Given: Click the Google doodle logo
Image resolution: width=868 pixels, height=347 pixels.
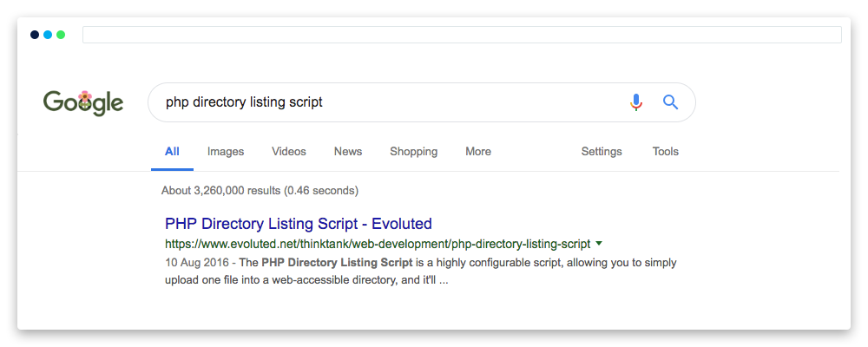Looking at the screenshot, I should 83,103.
